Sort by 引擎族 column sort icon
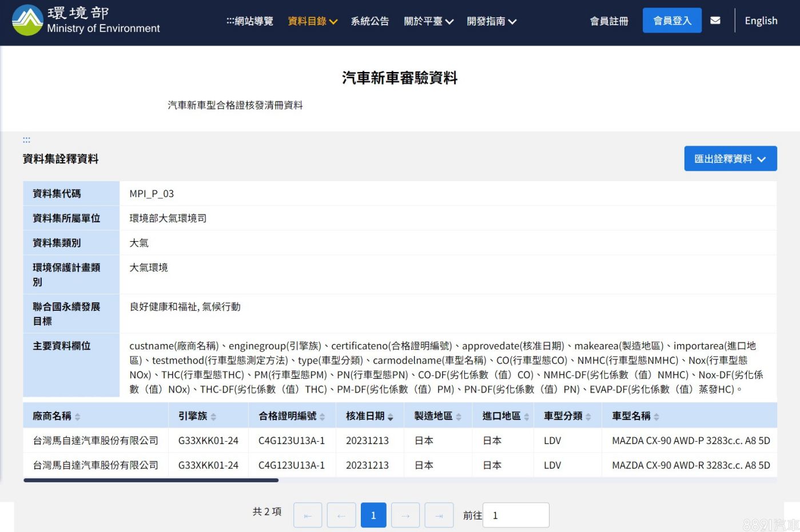Screen dimensions: 800x532 [x=213, y=417]
